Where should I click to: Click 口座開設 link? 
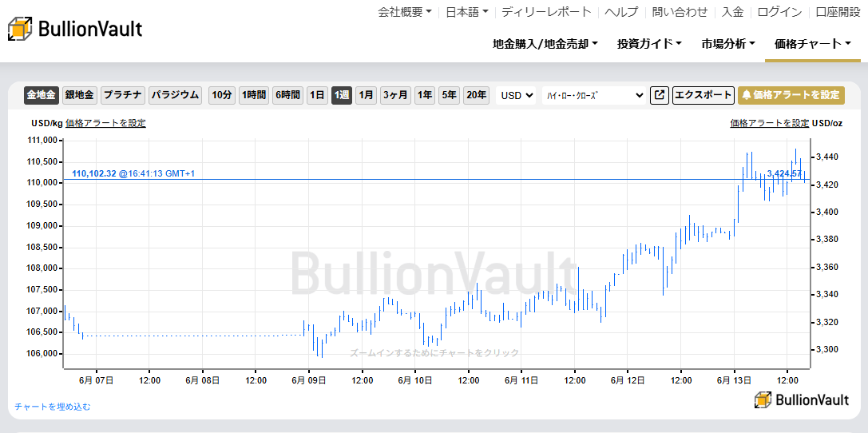coord(838,12)
